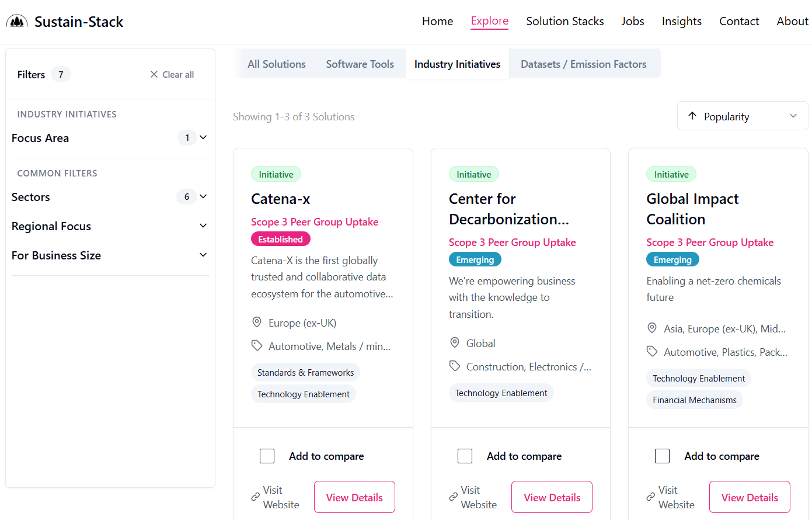Viewport: 812px width, 520px height.
Task: Open the Catena-x card title
Action: [x=280, y=199]
